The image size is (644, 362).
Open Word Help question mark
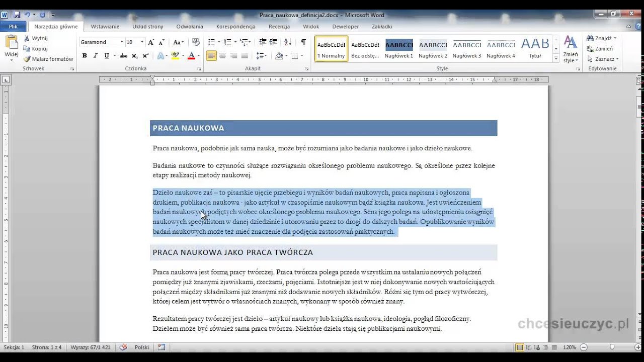pyautogui.click(x=639, y=27)
